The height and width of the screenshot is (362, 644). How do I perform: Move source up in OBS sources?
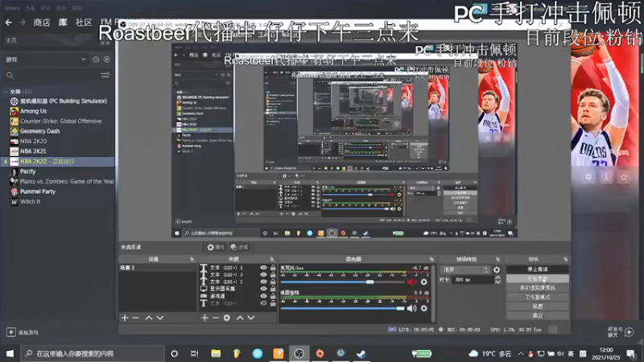click(x=240, y=318)
